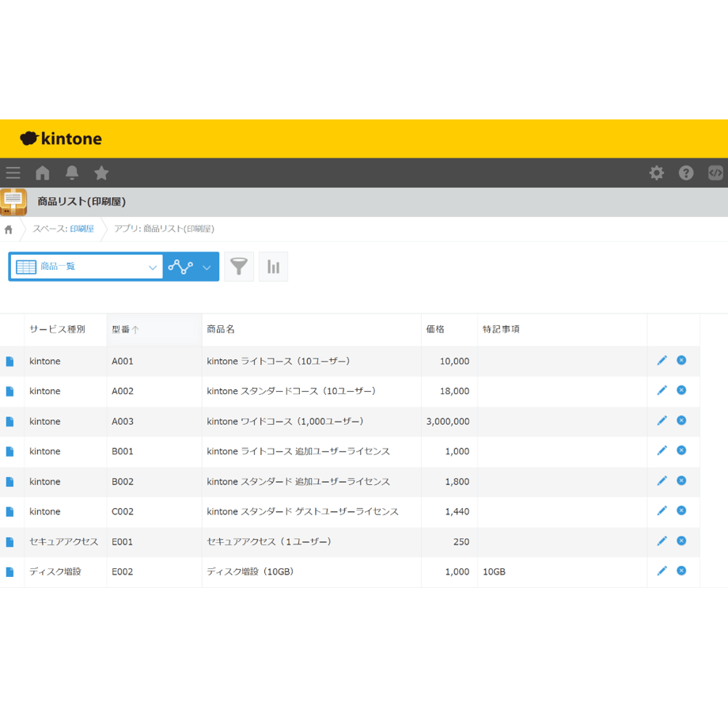Open record details for B002 row
Viewport: 728px width, 728px height.
coord(9,481)
